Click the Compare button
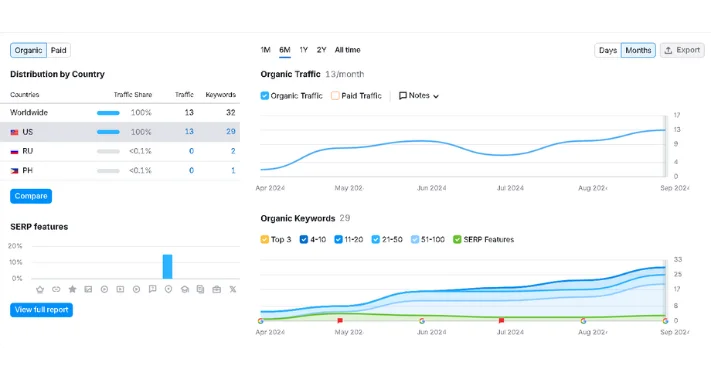 [x=31, y=196]
